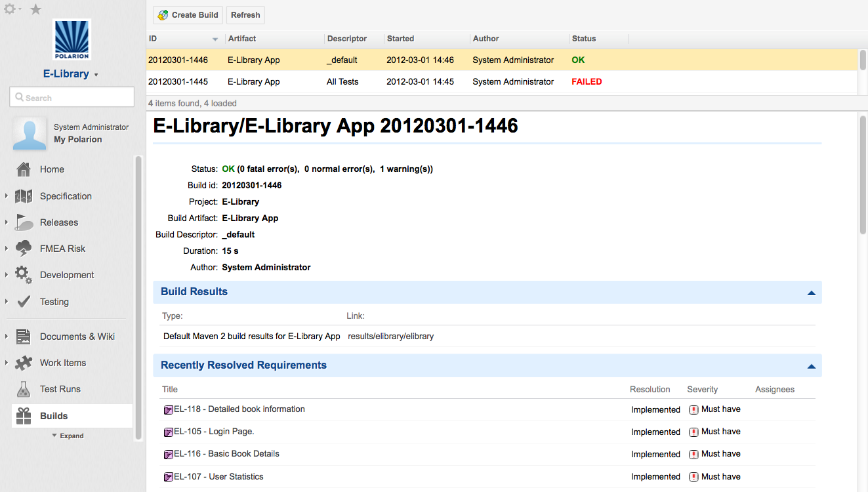Select the Test Runs flask icon
This screenshot has width=868, height=492.
[24, 388]
